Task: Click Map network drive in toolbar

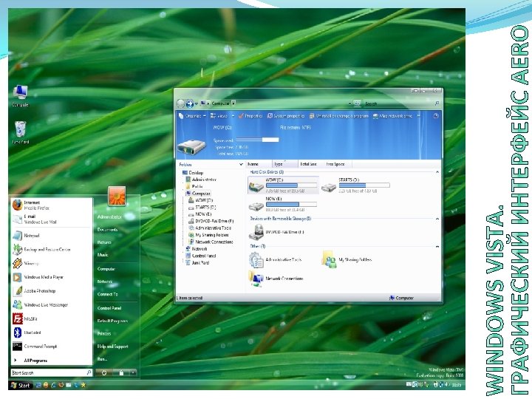Action: (392, 116)
